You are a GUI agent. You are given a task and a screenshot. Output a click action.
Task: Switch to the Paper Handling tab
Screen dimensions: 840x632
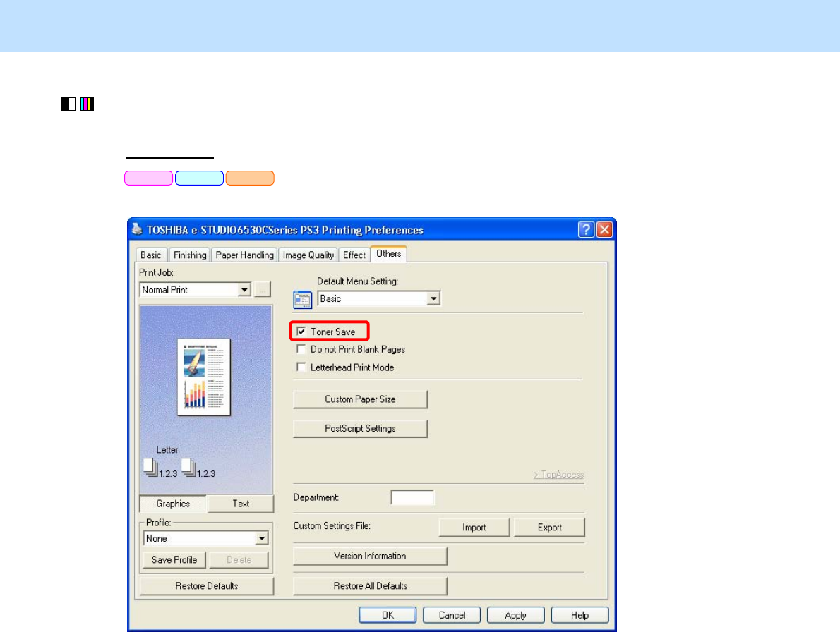pyautogui.click(x=245, y=255)
